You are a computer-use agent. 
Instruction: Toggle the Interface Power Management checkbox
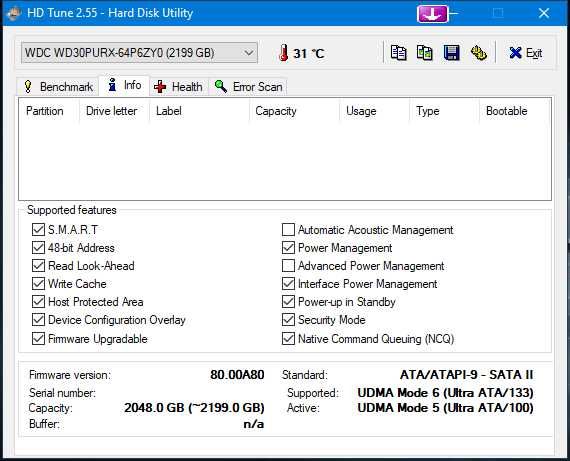click(x=288, y=284)
